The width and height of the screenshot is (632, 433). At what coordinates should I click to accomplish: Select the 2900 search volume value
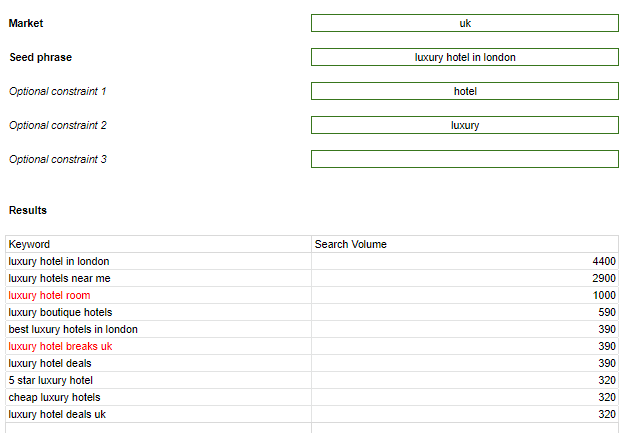603,278
